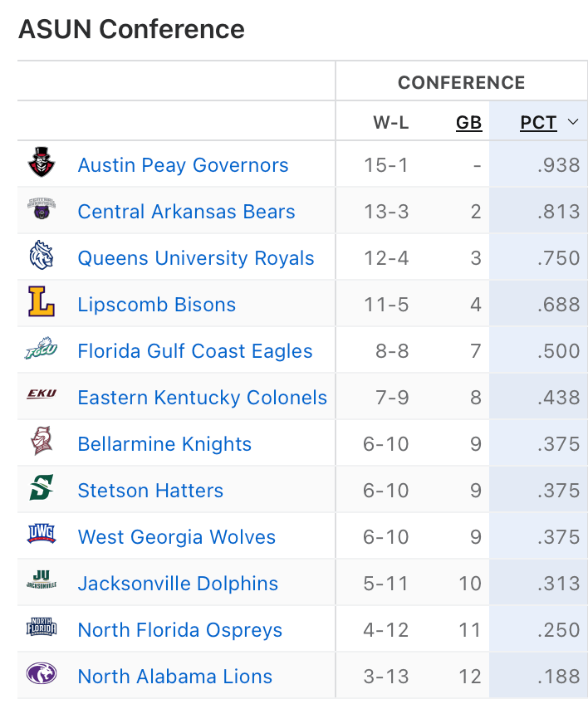Open the Eastern Kentucky Colonels team link
The height and width of the screenshot is (704, 588).
coord(202,398)
